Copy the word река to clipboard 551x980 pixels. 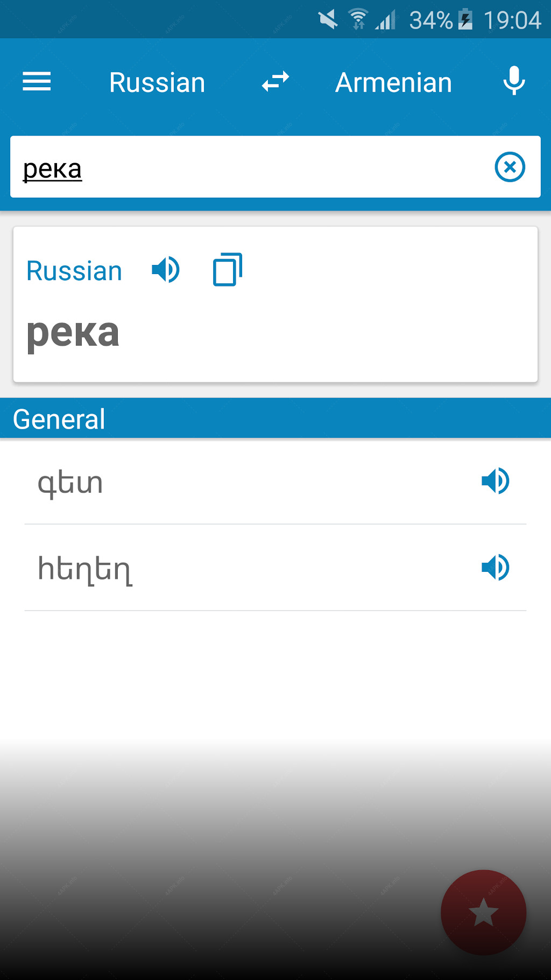[228, 269]
